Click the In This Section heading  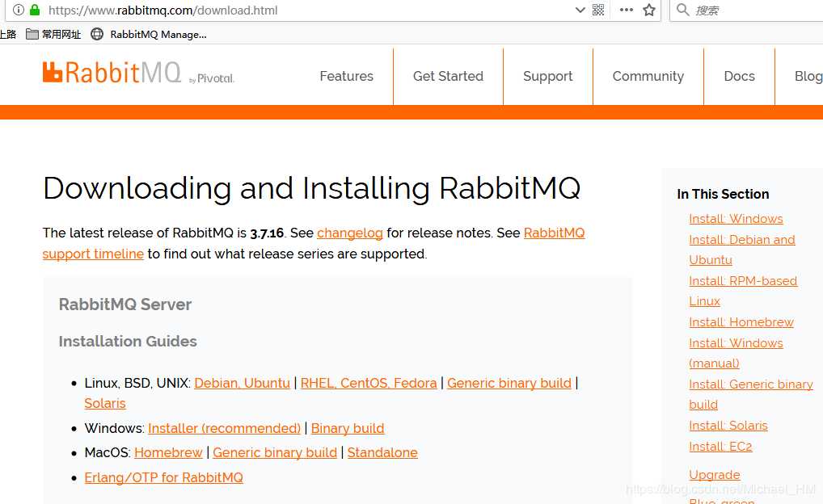(x=723, y=194)
